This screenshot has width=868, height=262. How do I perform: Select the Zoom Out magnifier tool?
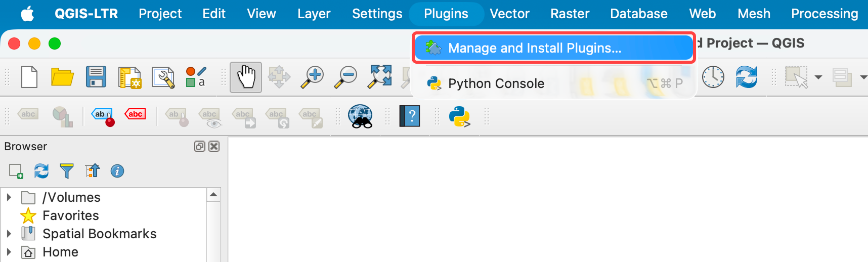[346, 77]
